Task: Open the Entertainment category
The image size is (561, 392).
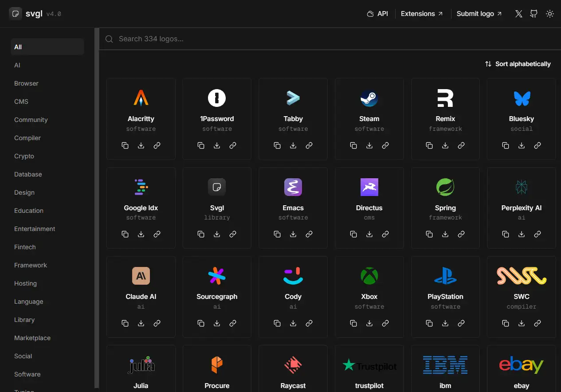Action: [x=47, y=229]
